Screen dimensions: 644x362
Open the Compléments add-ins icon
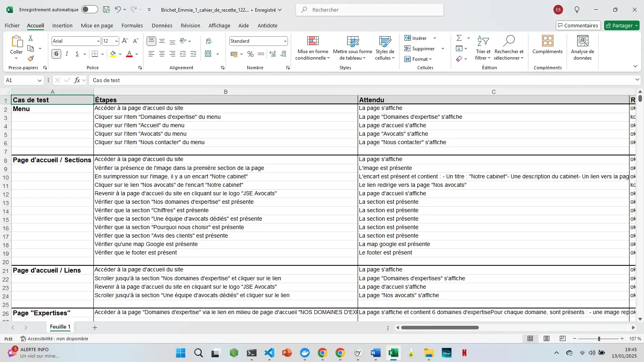pyautogui.click(x=547, y=44)
